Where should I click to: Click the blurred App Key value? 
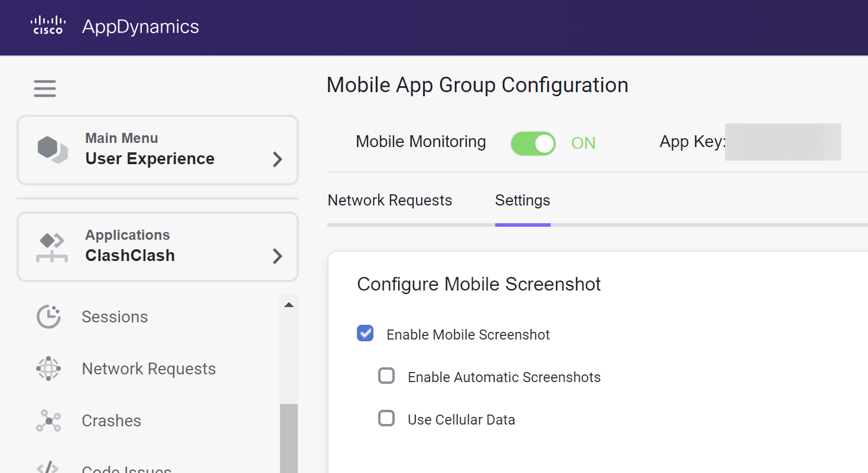click(x=783, y=142)
